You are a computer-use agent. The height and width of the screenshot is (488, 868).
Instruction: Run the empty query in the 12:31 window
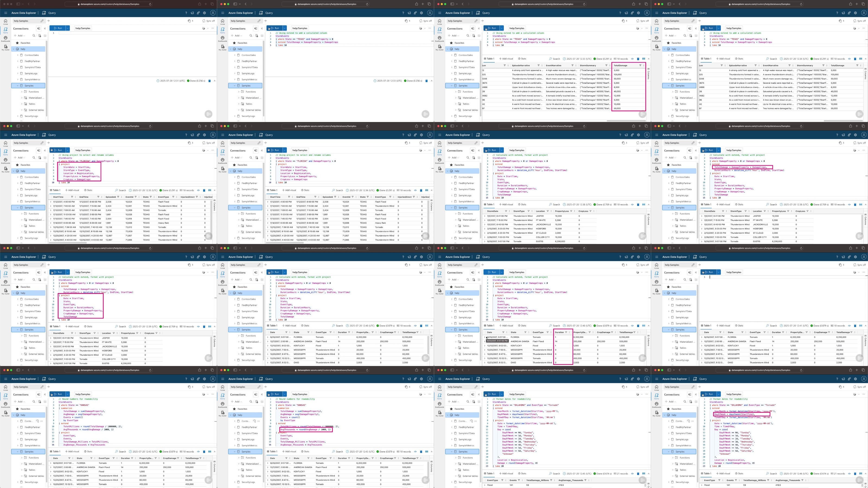click(58, 28)
